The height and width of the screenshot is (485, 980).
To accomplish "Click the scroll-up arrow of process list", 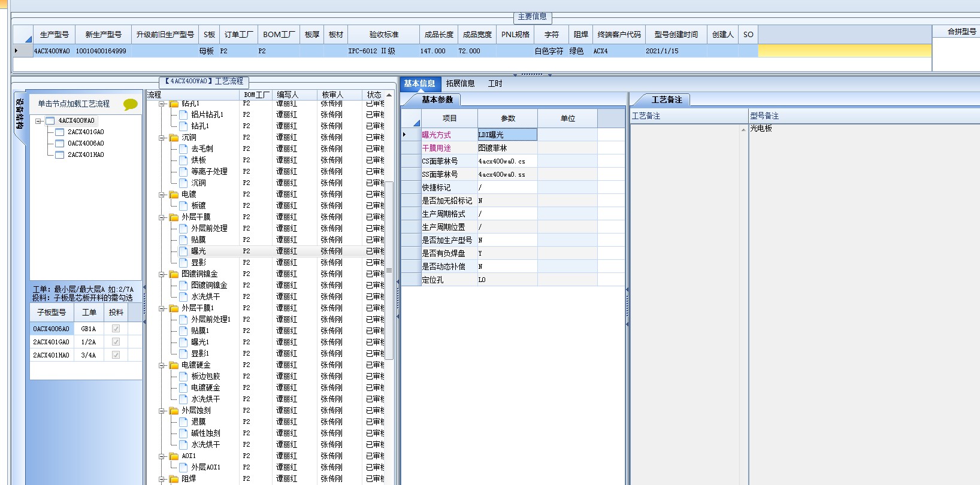I will pos(389,95).
